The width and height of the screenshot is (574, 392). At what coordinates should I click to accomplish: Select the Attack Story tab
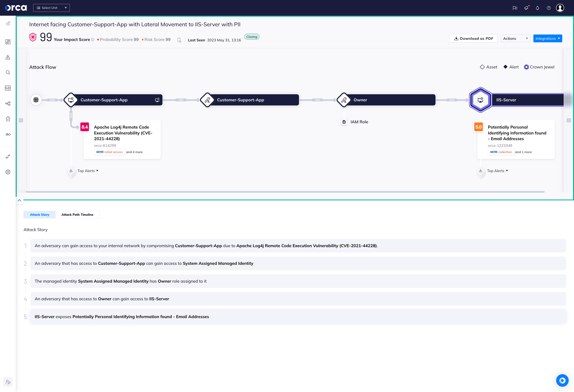pyautogui.click(x=39, y=214)
